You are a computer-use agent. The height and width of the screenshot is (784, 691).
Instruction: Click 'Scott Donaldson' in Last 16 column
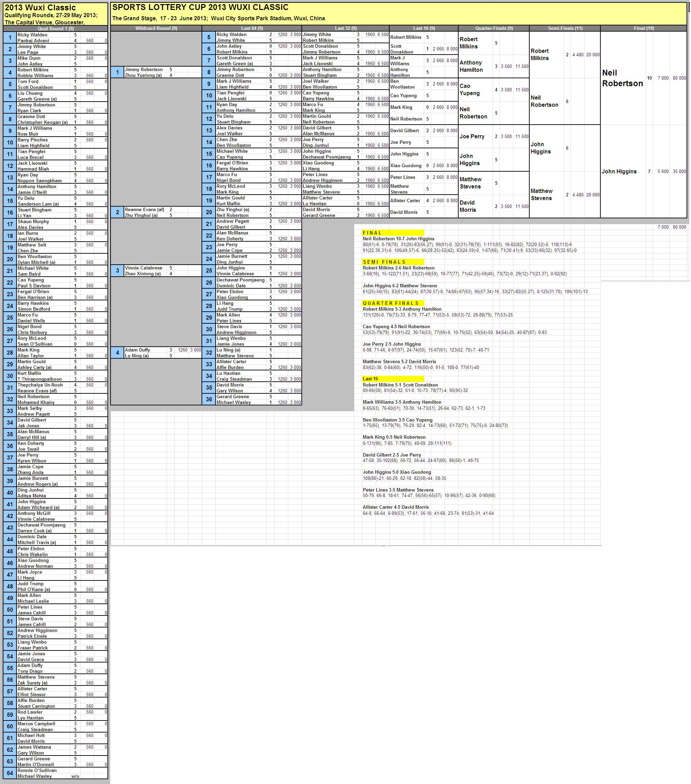pyautogui.click(x=402, y=49)
